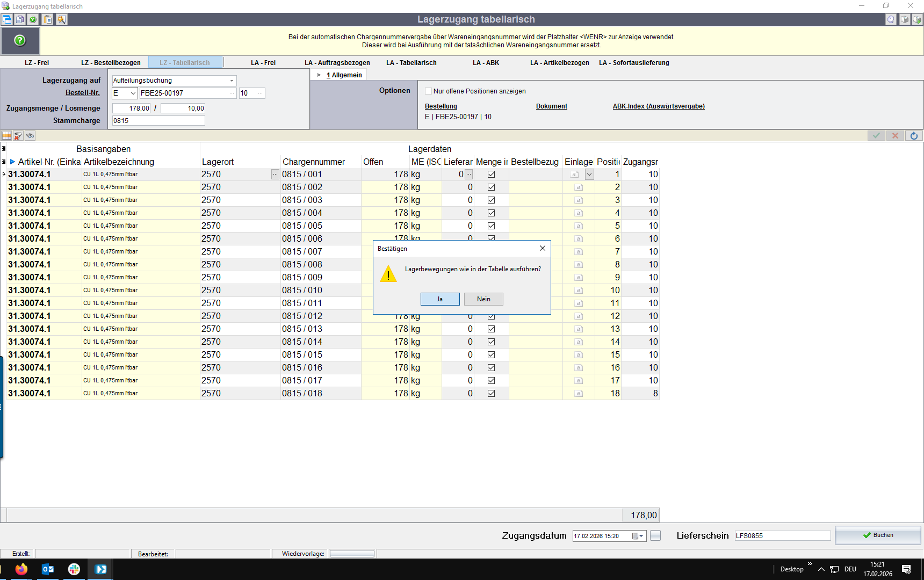Screen dimensions: 924x580
Task: Open Firefox from the taskbar
Action: pos(21,569)
